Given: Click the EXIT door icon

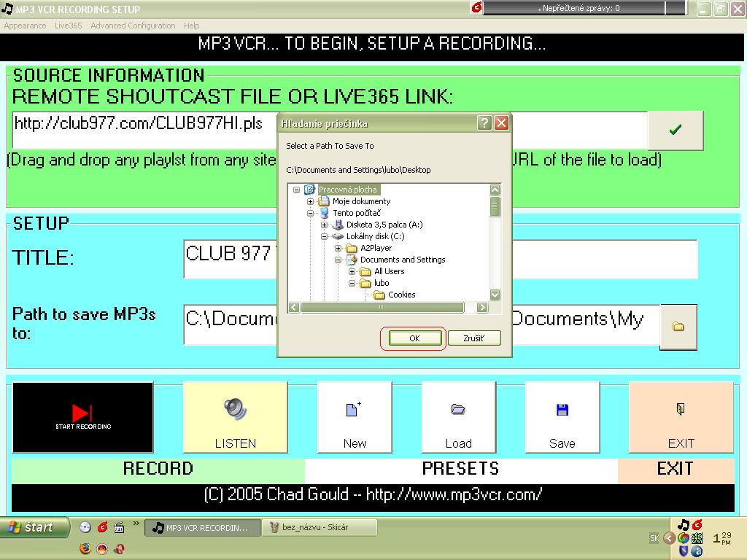Looking at the screenshot, I should (x=681, y=410).
